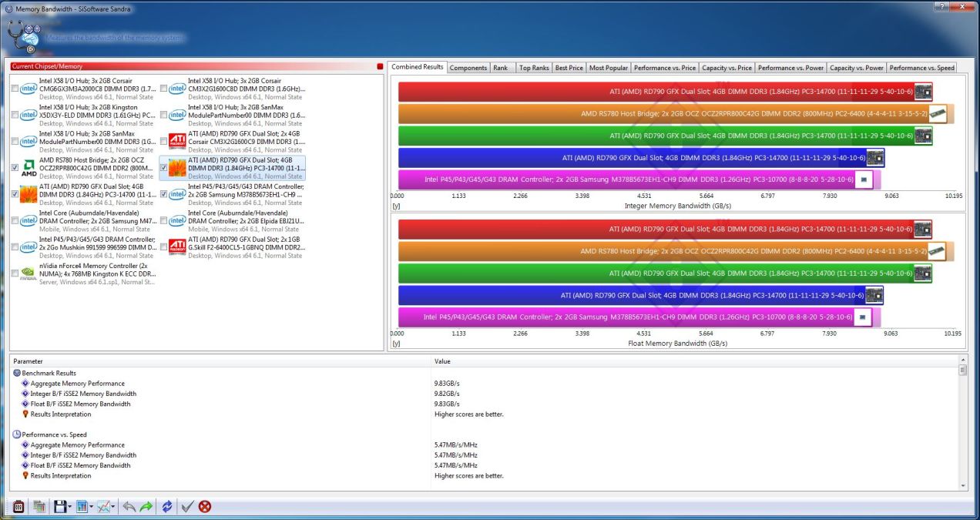Image resolution: width=980 pixels, height=520 pixels.
Task: Click the red square in Current Chipset/Memory header
Action: [x=380, y=66]
